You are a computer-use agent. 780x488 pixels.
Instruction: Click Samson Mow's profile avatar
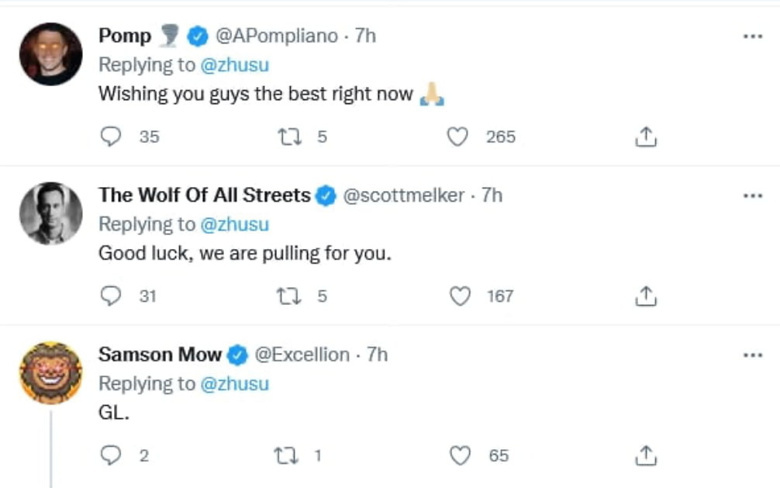click(x=51, y=373)
